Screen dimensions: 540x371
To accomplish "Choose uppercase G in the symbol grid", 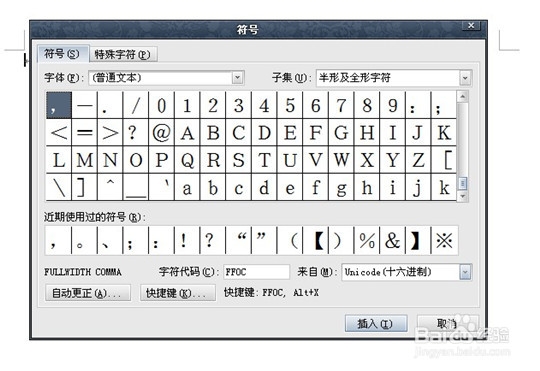I will pos(341,132).
